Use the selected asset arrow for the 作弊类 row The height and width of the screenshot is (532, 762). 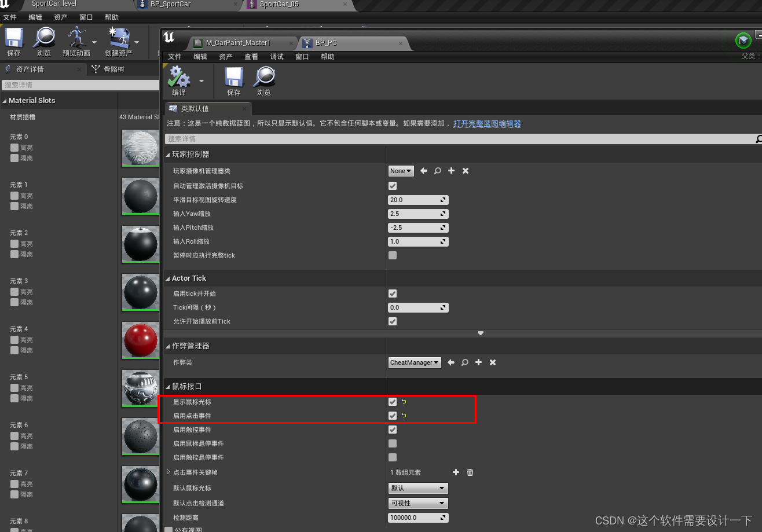(x=451, y=362)
